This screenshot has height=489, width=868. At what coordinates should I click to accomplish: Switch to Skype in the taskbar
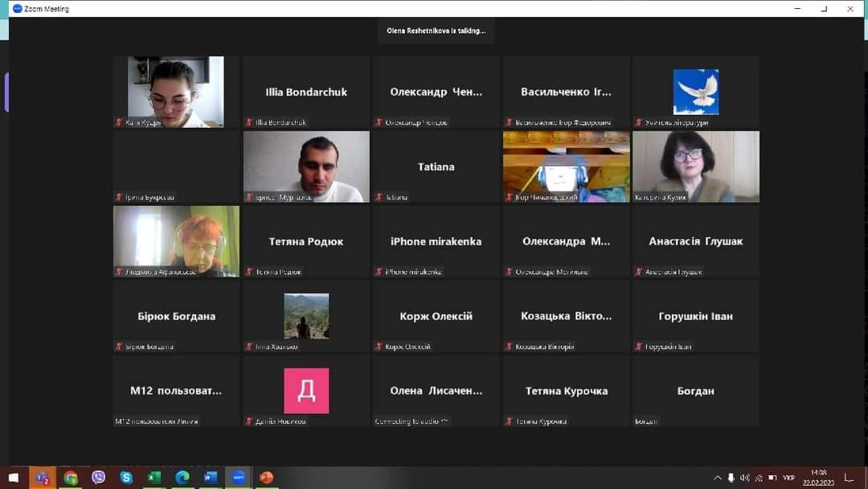point(126,478)
